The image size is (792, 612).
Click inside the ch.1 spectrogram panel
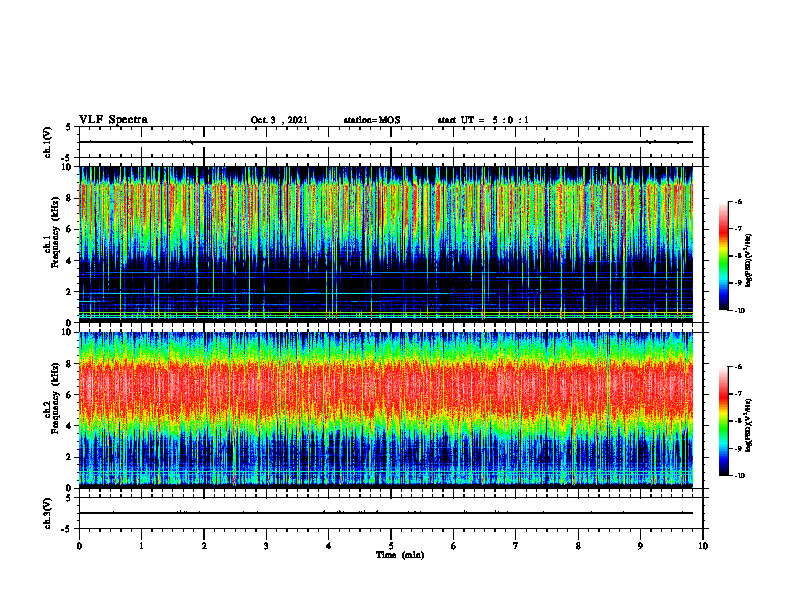[x=386, y=244]
